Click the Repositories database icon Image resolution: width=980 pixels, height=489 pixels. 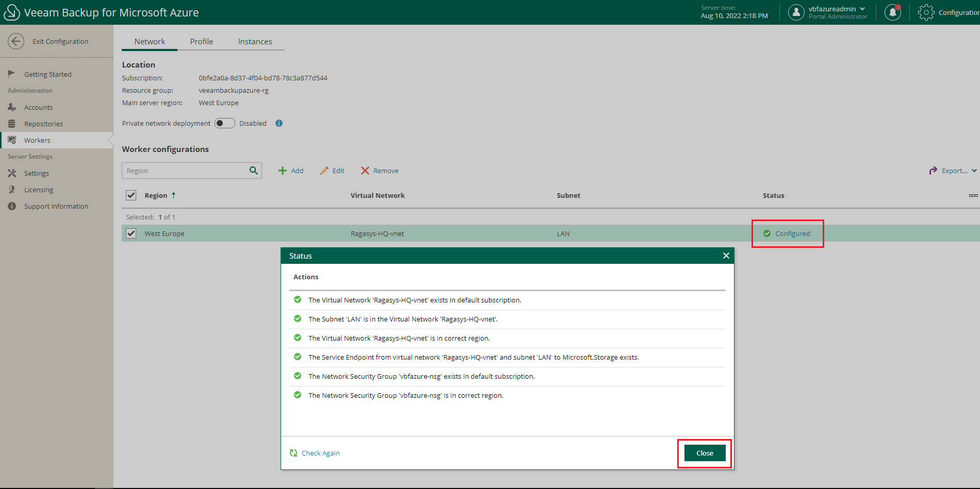coord(12,124)
